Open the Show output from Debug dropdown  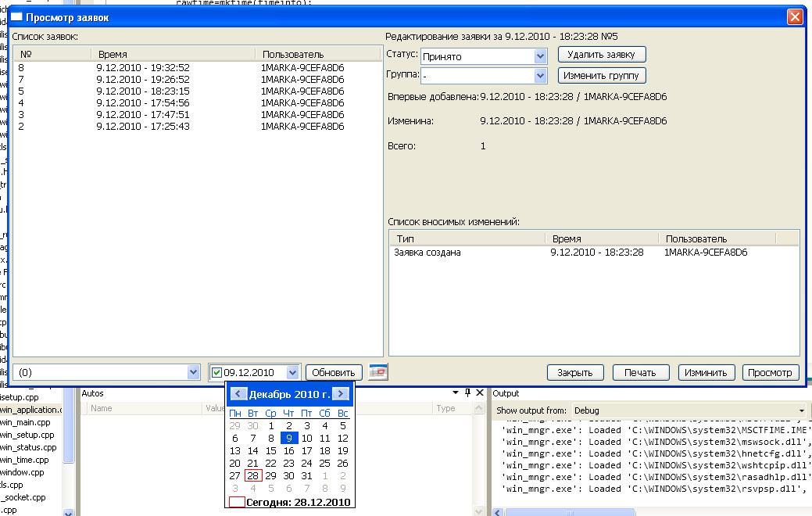[802, 410]
